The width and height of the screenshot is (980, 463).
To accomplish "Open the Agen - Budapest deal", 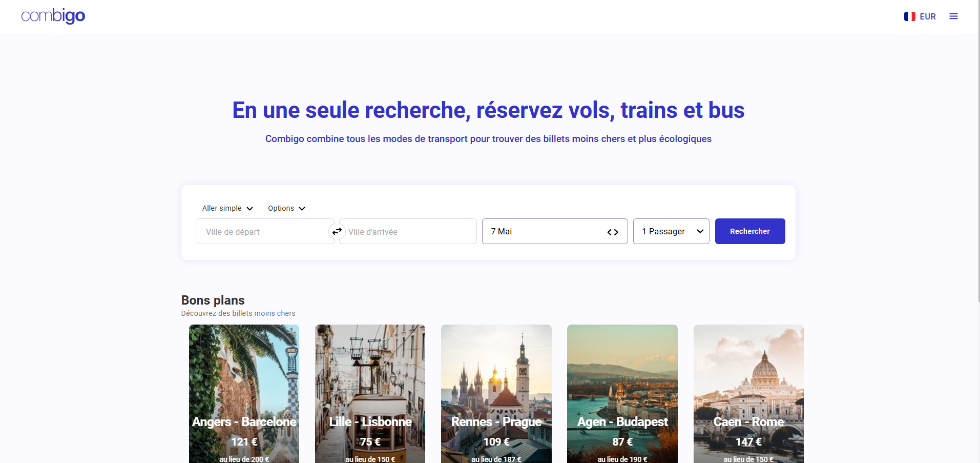I will 622,394.
